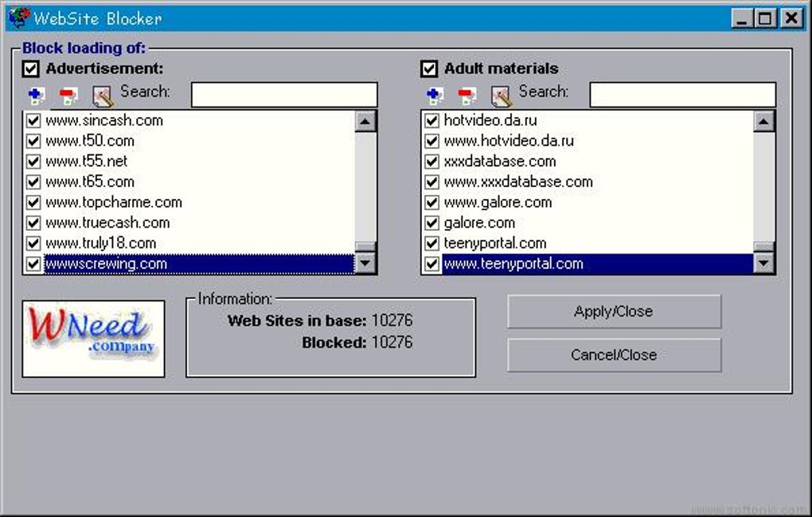Viewport: 812px width, 517px height.
Task: Uncheck www.xxxdatabase.com checkbox
Action: pos(431,181)
